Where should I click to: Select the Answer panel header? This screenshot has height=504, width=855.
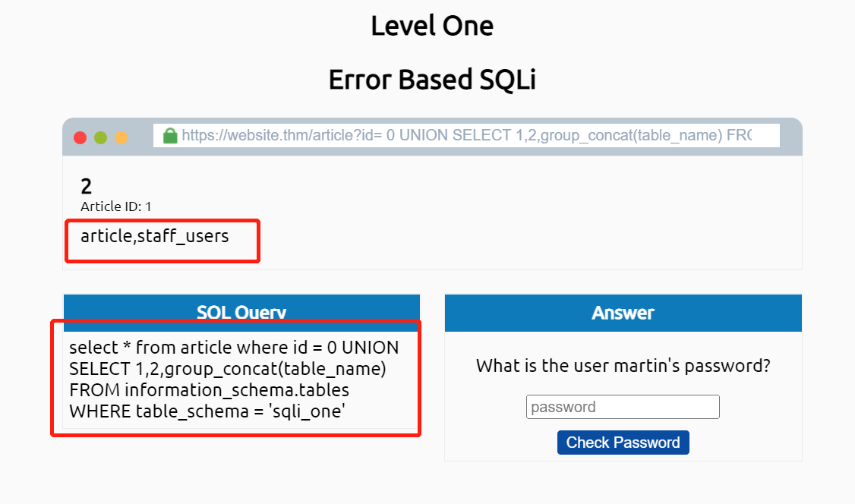[623, 313]
